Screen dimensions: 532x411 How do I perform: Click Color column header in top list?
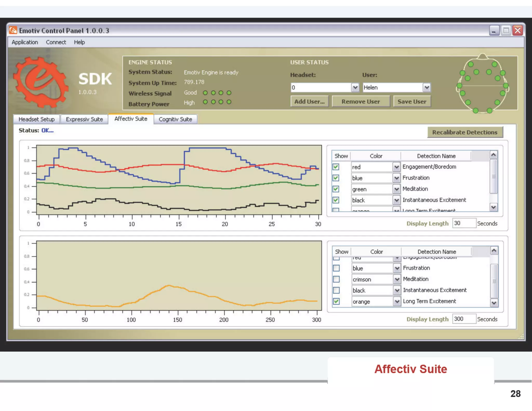click(x=376, y=156)
